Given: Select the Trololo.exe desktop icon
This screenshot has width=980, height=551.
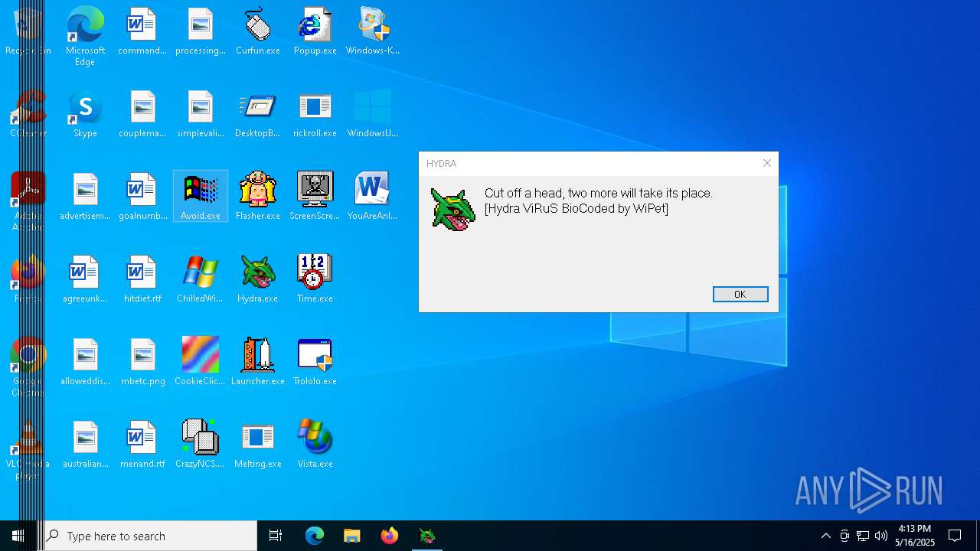Looking at the screenshot, I should pos(315,362).
